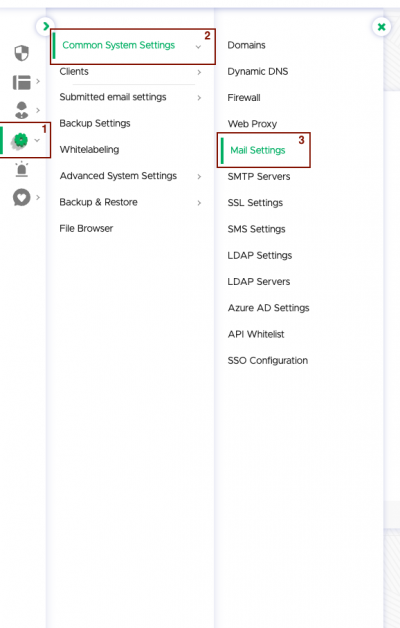Viewport: 400px width, 628px height.
Task: Expand the Clients submenu arrow
Action: 199,72
